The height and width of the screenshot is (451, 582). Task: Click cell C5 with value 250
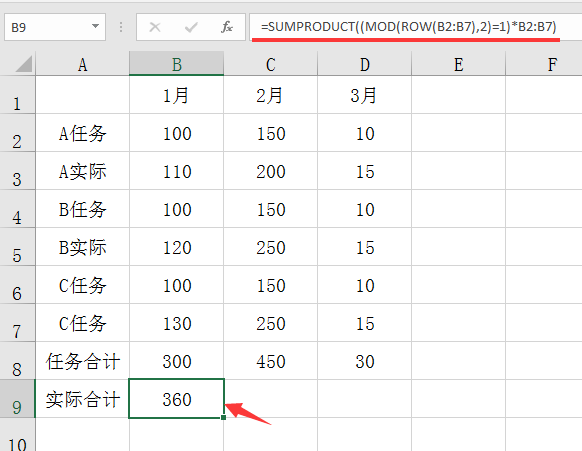click(x=271, y=247)
